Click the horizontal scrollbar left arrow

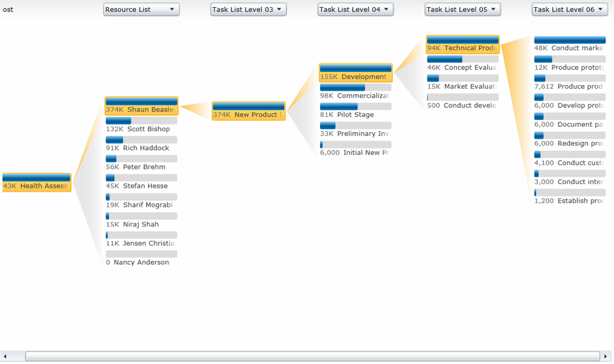pos(5,356)
